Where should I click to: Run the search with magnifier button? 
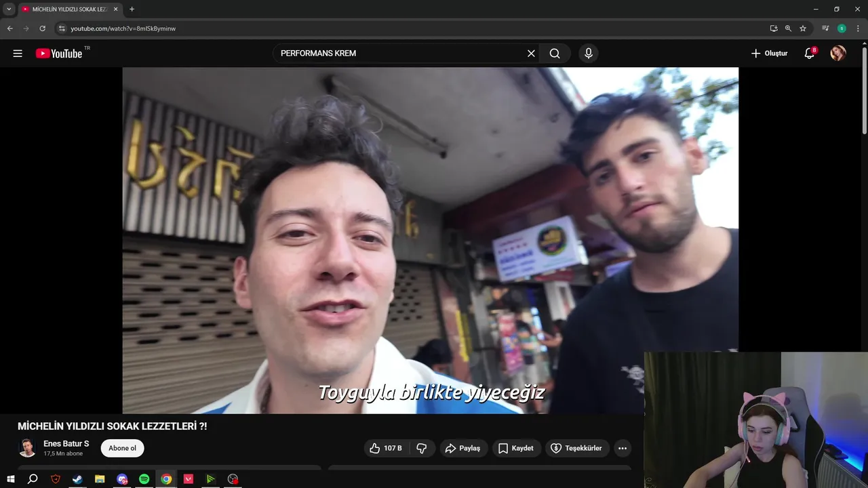[x=555, y=54]
